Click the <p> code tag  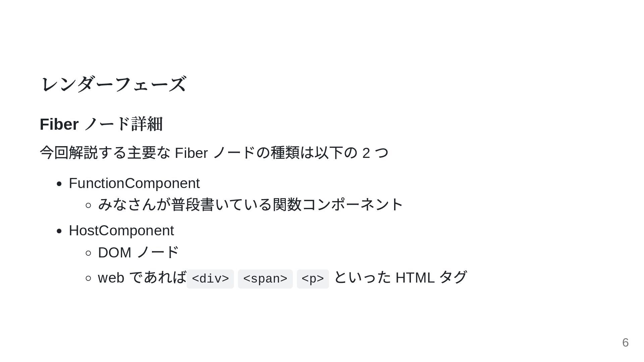click(313, 279)
